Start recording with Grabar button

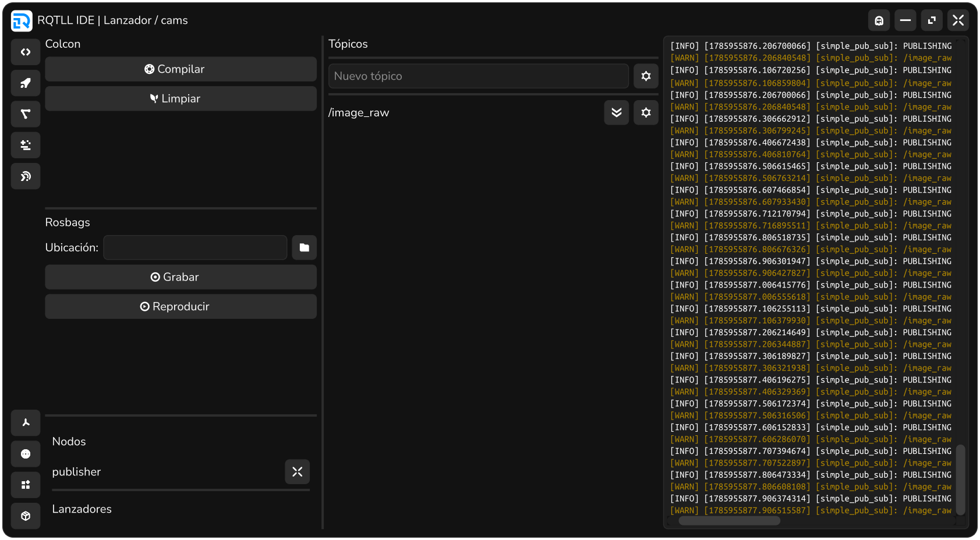tap(181, 277)
